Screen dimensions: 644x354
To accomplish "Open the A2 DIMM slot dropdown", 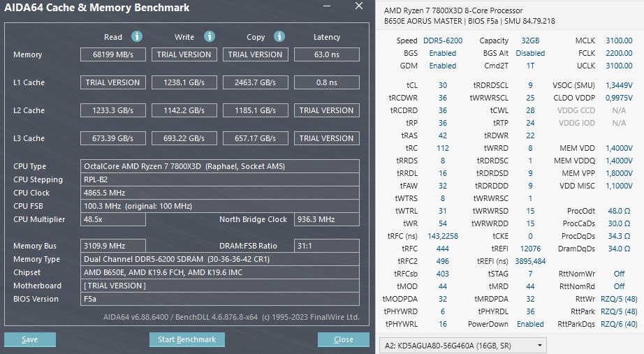I will click(464, 345).
